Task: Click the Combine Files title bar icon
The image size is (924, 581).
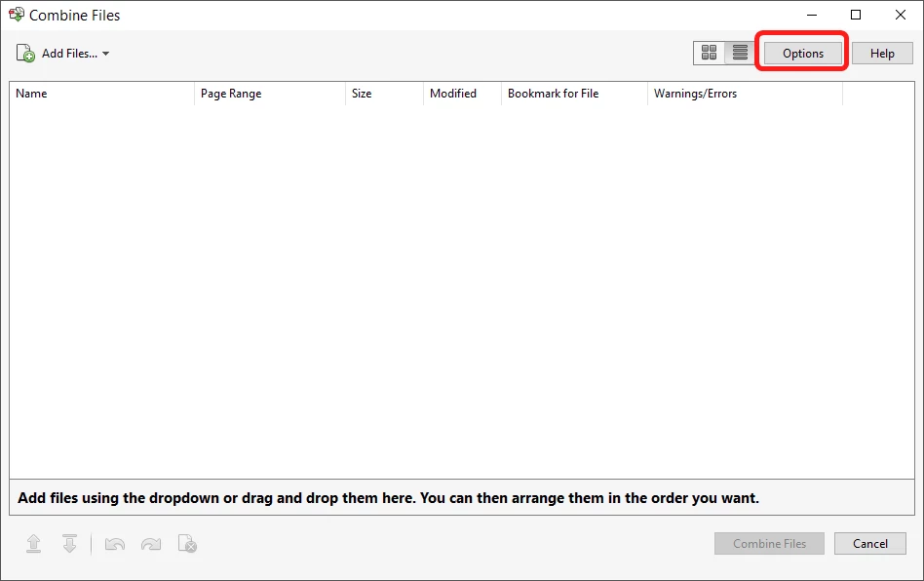Action: pyautogui.click(x=17, y=15)
